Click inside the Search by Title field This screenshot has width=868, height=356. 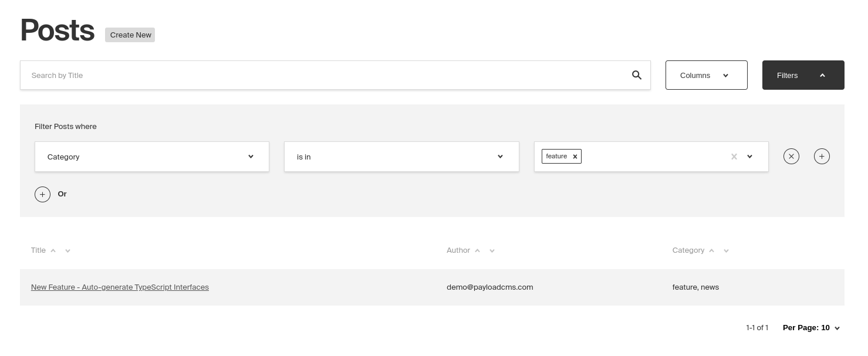pos(235,75)
